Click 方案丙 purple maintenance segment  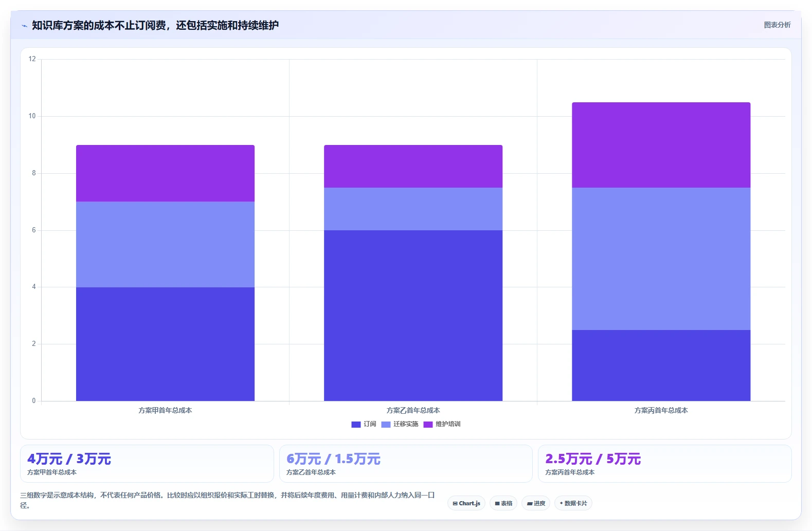[x=661, y=145]
